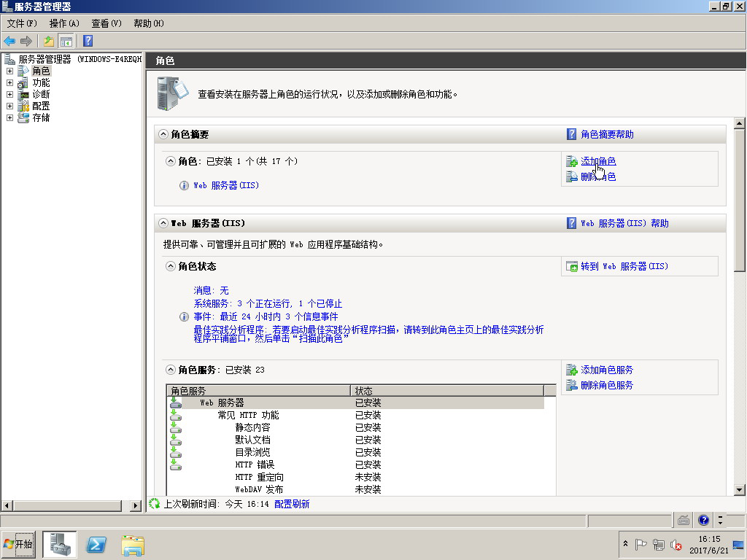
Task: Click the 添加角色 link
Action: pos(598,161)
